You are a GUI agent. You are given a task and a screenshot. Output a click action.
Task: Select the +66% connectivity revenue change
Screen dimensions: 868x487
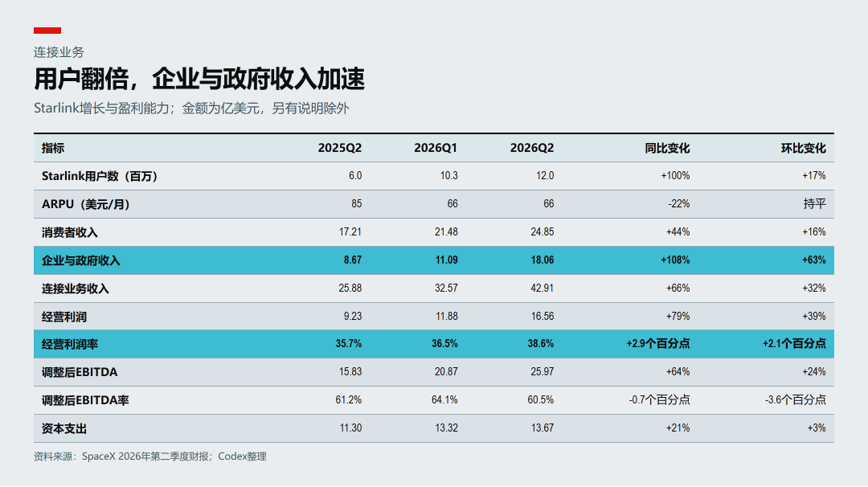(x=678, y=289)
